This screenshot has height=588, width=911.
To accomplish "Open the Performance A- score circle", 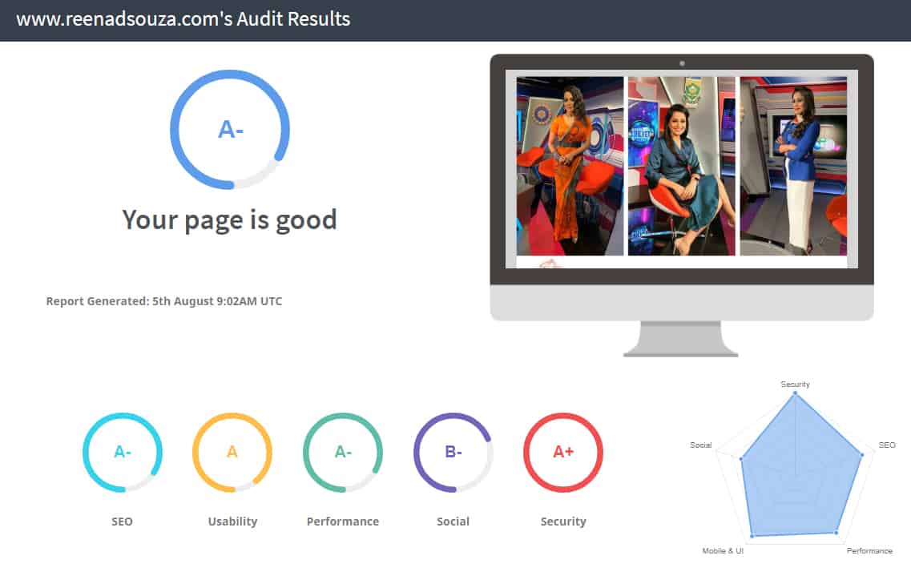I will [343, 452].
